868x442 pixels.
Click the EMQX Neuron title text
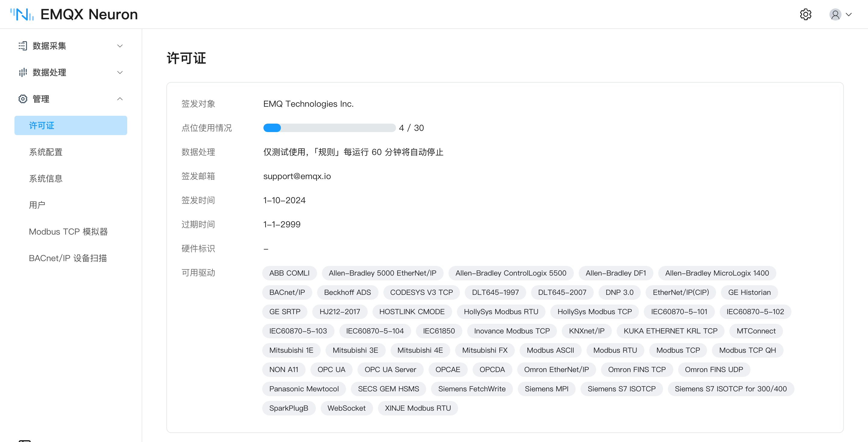(x=89, y=14)
